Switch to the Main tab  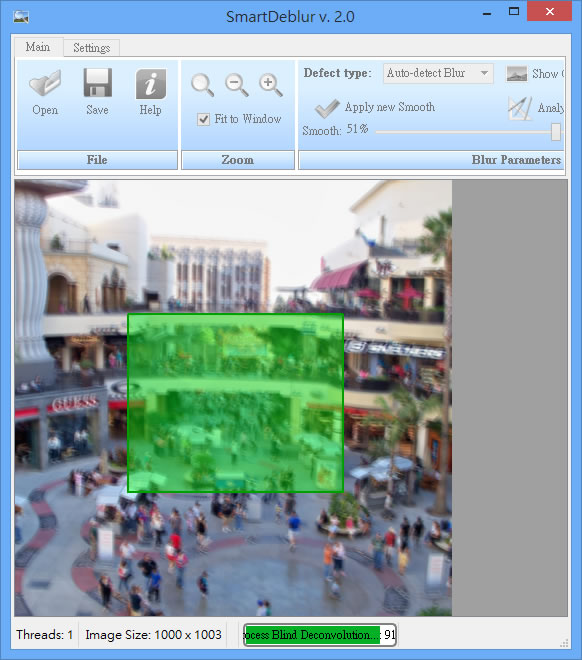[38, 47]
